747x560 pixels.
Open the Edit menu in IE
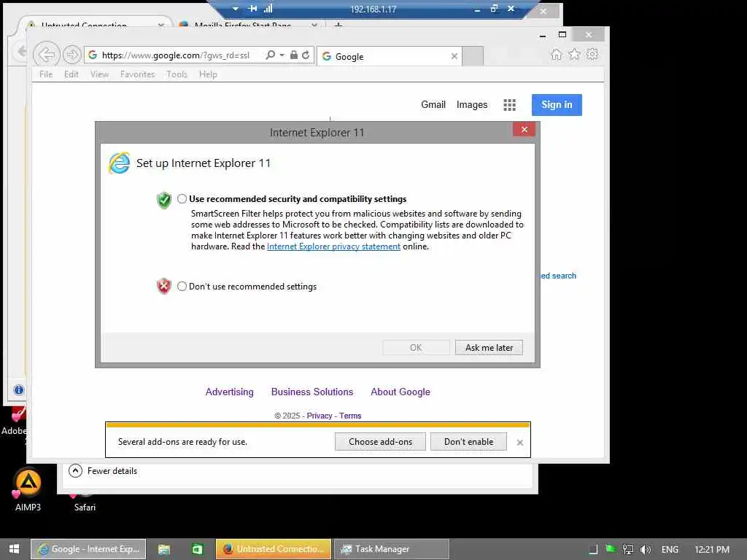71,74
